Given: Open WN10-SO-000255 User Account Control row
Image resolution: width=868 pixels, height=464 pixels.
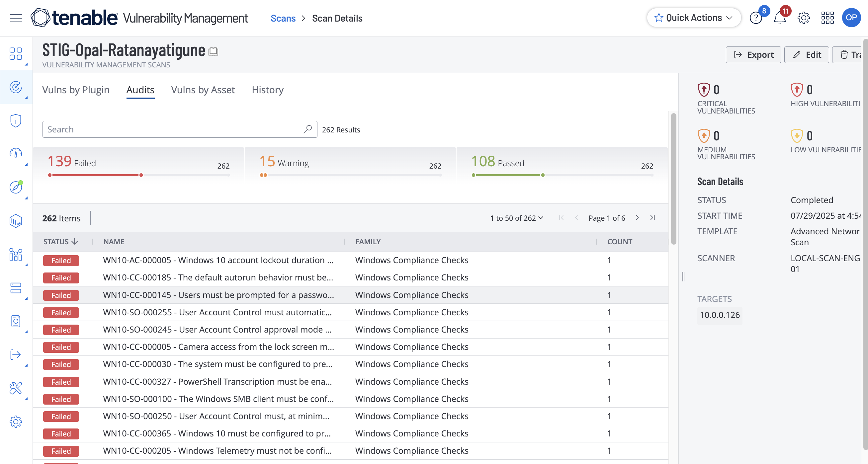Looking at the screenshot, I should click(350, 312).
